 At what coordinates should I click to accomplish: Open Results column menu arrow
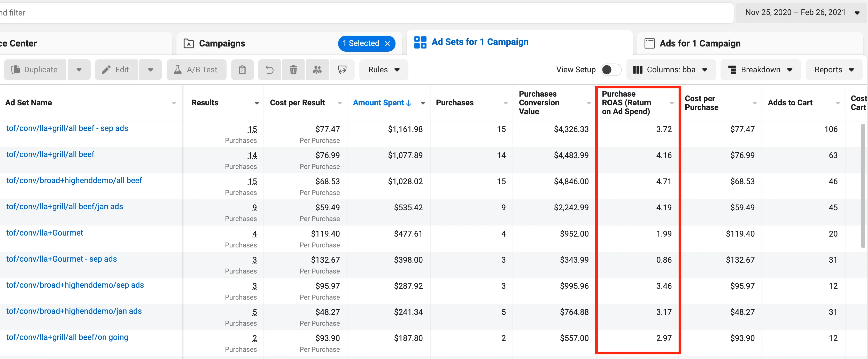point(257,103)
